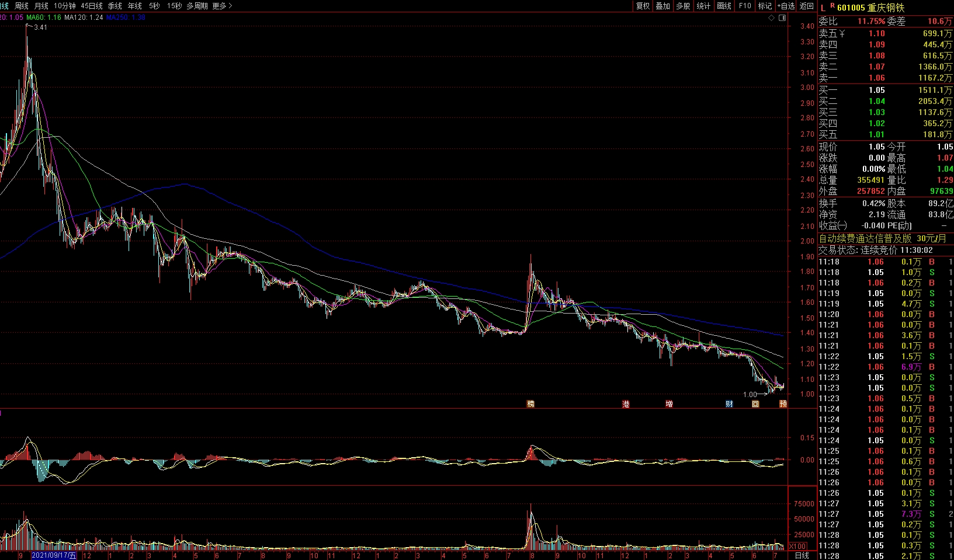The image size is (954, 560).
Task: Click the 榜 event marker on chart
Action: click(x=530, y=404)
